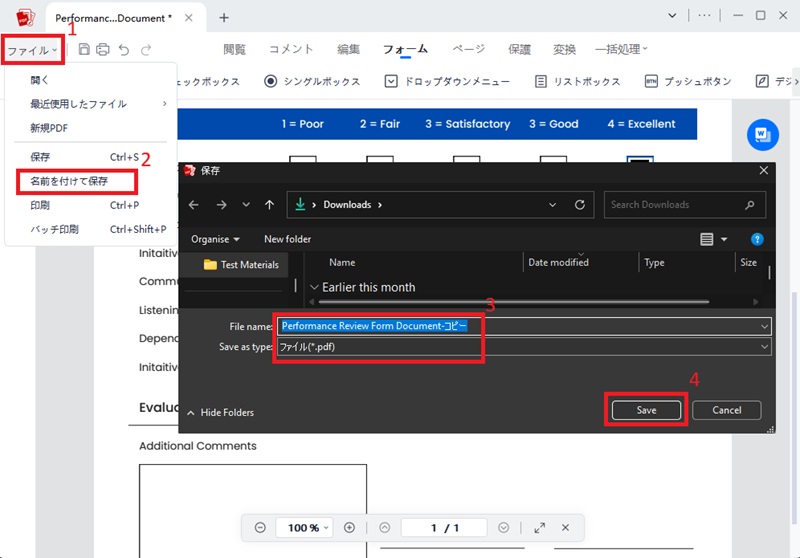Open the Organise dropdown menu

(x=215, y=239)
